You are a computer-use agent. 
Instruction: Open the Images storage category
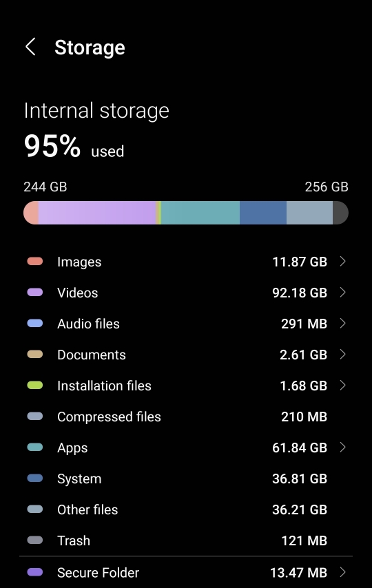point(186,262)
